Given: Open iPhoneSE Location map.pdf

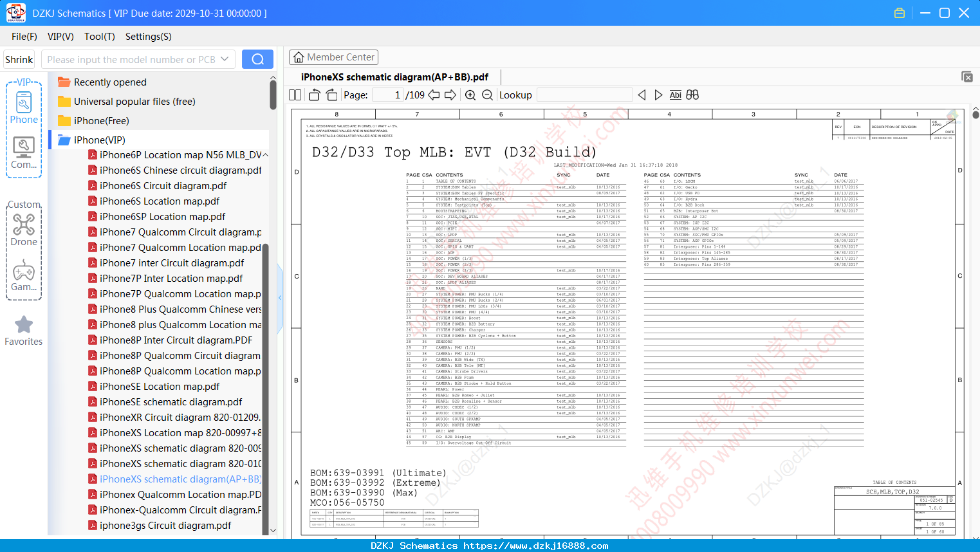Looking at the screenshot, I should pyautogui.click(x=154, y=387).
